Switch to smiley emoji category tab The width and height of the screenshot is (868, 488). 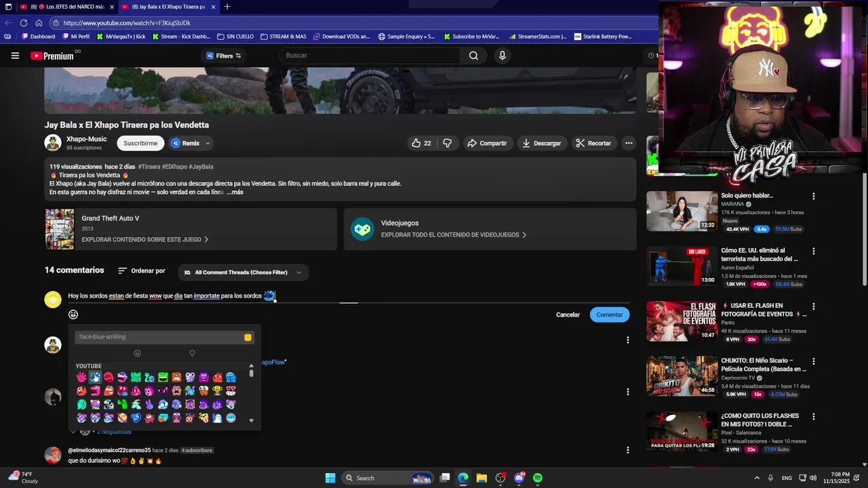coord(137,353)
